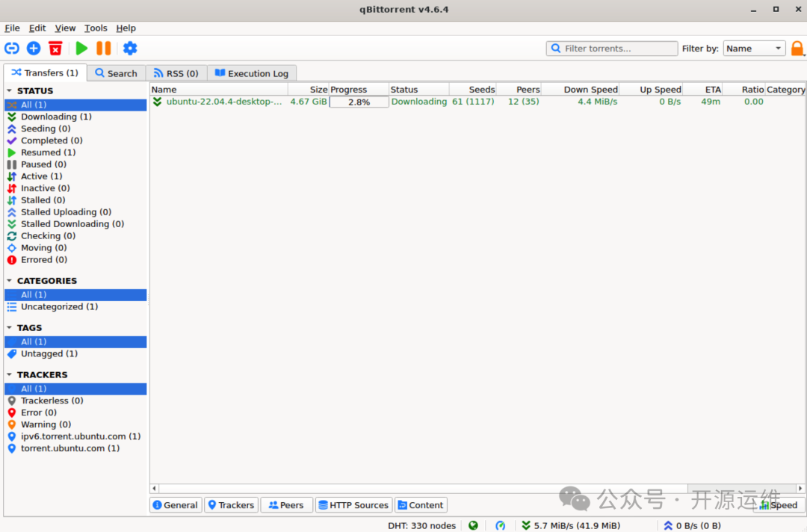This screenshot has height=532, width=807.
Task: Sort by the Name column header
Action: 219,90
